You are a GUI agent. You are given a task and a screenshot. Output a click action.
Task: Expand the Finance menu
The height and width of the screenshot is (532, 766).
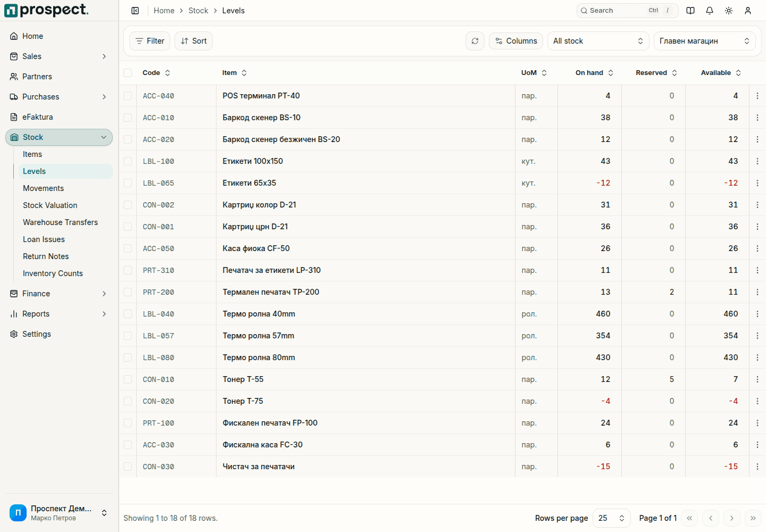pyautogui.click(x=59, y=294)
